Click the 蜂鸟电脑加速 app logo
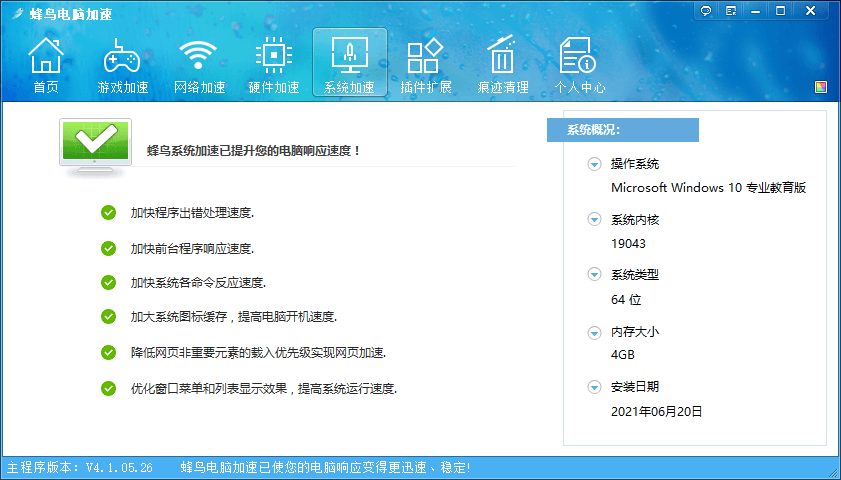Image resolution: width=841 pixels, height=480 pixels. click(x=18, y=13)
